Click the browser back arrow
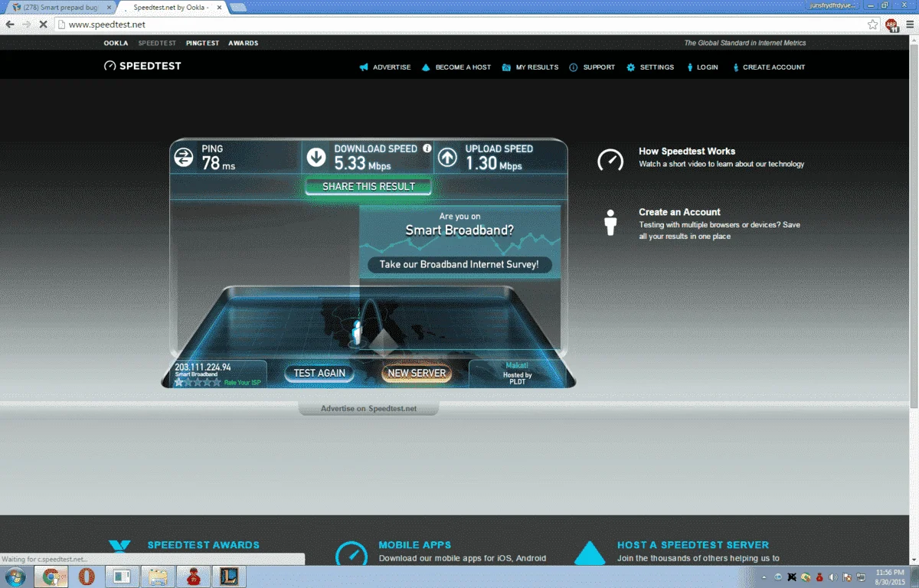 click(10, 24)
